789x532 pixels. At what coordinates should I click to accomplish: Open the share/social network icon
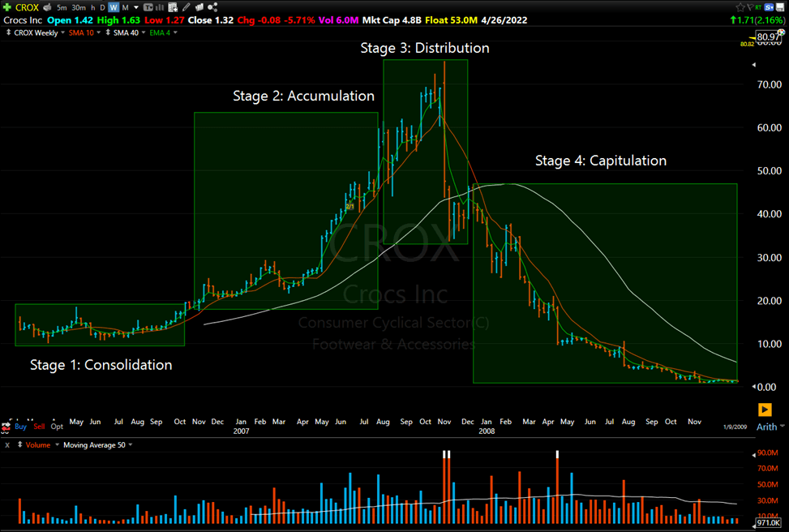coord(212,7)
